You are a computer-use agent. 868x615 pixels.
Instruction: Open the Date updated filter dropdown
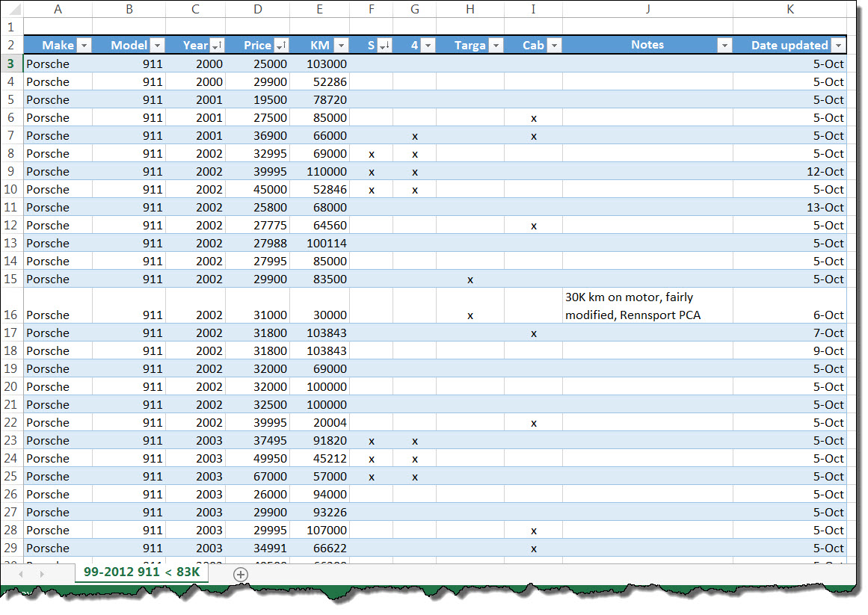tap(839, 46)
